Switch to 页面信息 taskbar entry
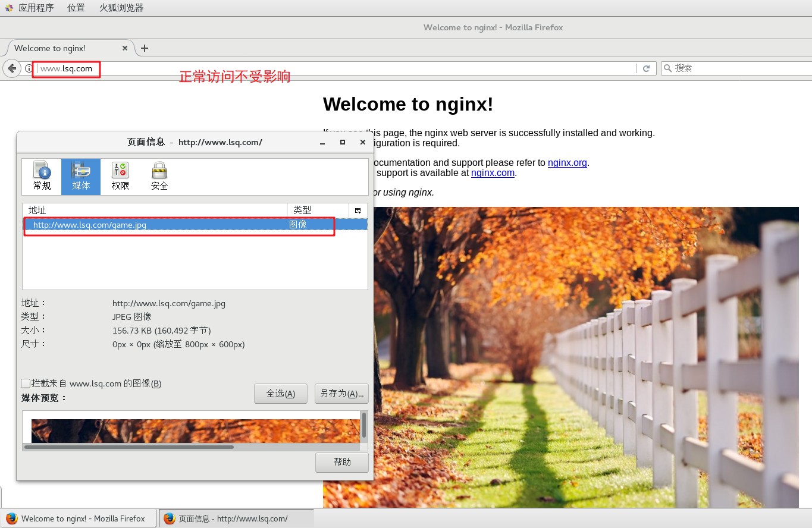The image size is (812, 528). tap(236, 518)
